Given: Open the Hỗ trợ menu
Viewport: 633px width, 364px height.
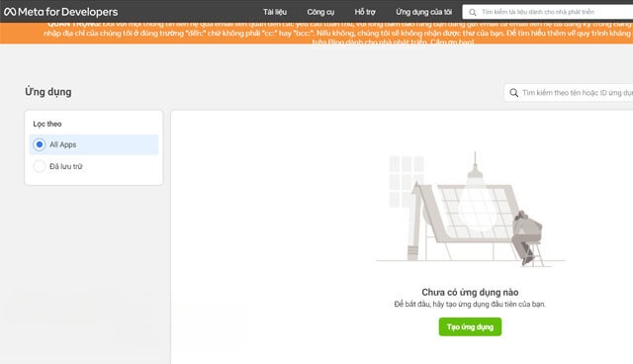Looking at the screenshot, I should (x=365, y=12).
